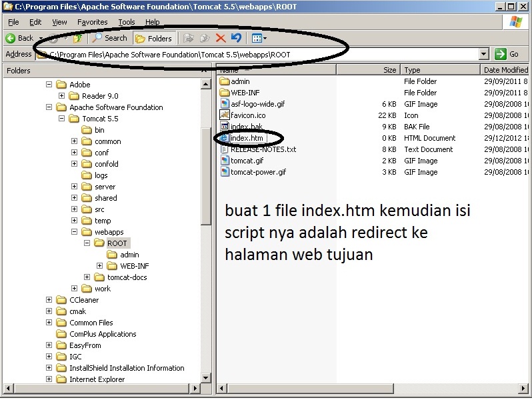532x400 pixels.
Task: Select favicon.ico file icon
Action: click(225, 115)
